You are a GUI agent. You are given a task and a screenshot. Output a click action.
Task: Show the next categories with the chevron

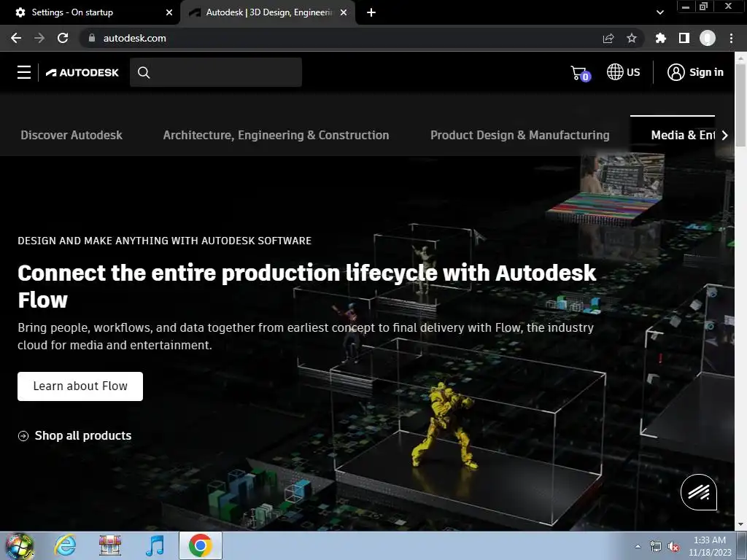724,135
